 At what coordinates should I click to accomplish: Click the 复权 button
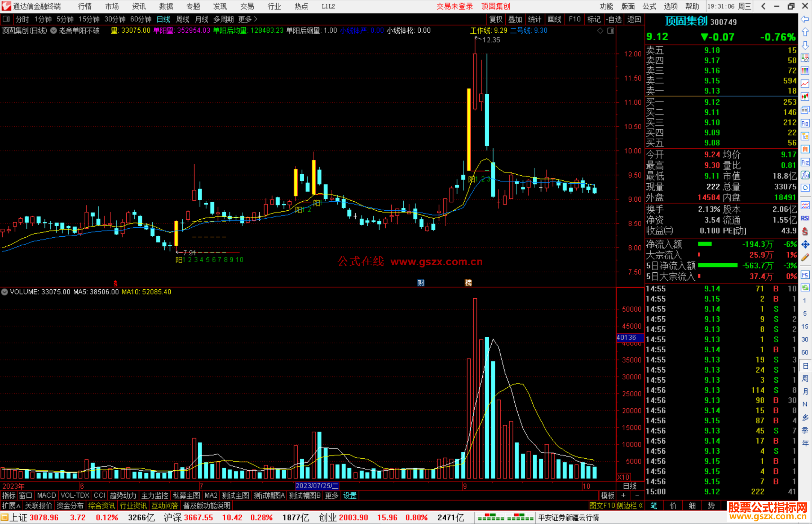pos(495,19)
